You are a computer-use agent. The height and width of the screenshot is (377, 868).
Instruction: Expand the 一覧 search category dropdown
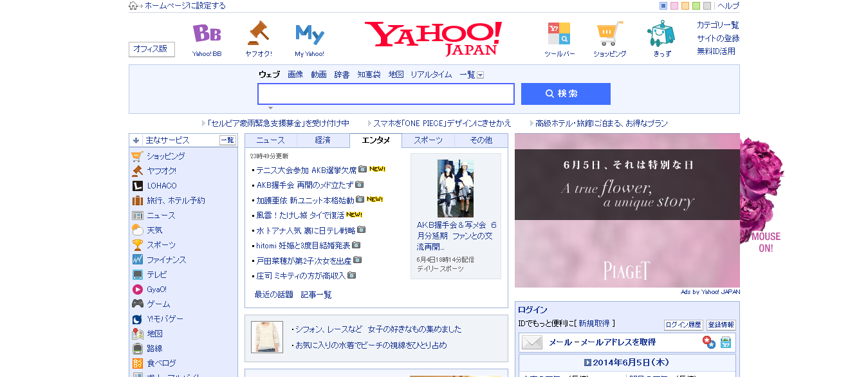[480, 75]
